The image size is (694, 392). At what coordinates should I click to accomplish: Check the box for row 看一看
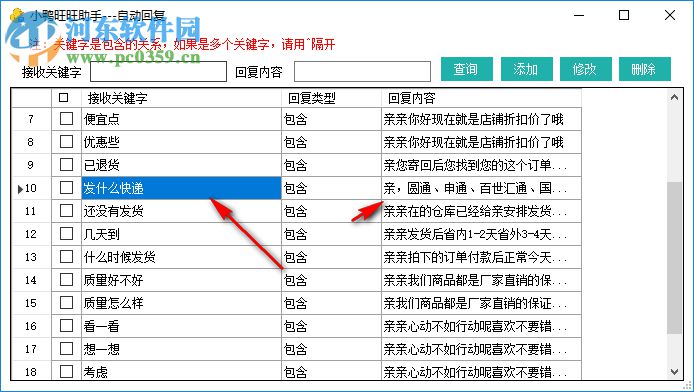click(66, 326)
